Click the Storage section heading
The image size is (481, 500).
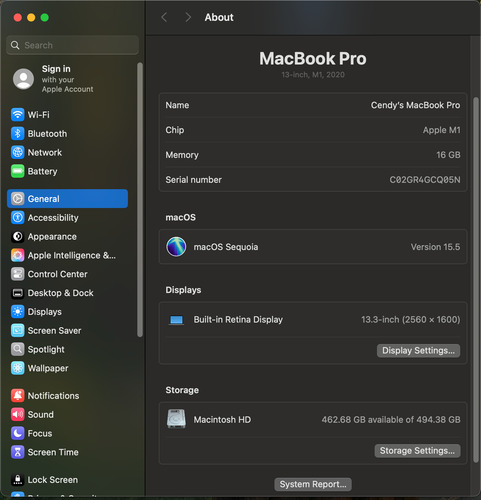pos(182,390)
